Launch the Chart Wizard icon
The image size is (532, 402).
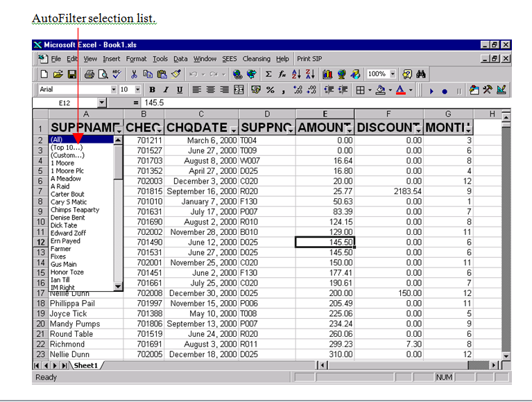tap(327, 74)
